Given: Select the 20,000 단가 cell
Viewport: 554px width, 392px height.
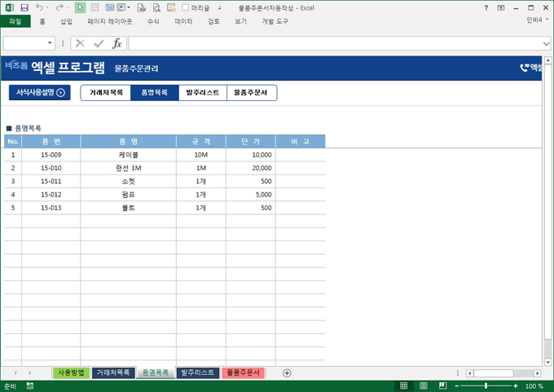Looking at the screenshot, I should point(250,168).
